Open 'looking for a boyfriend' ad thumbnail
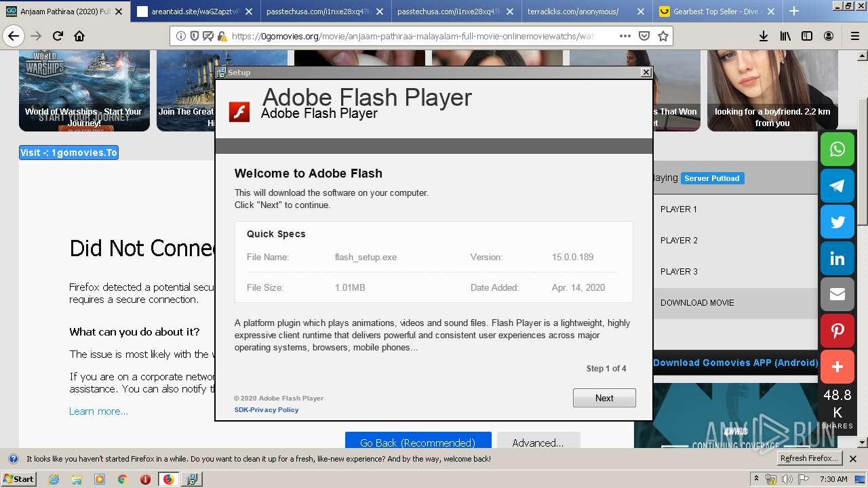This screenshot has height=488, width=868. (772, 91)
